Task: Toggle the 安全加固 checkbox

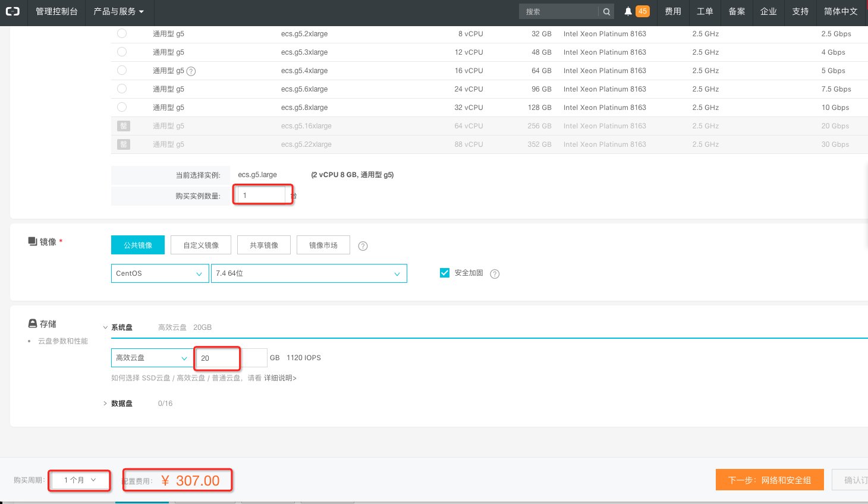Action: tap(445, 273)
